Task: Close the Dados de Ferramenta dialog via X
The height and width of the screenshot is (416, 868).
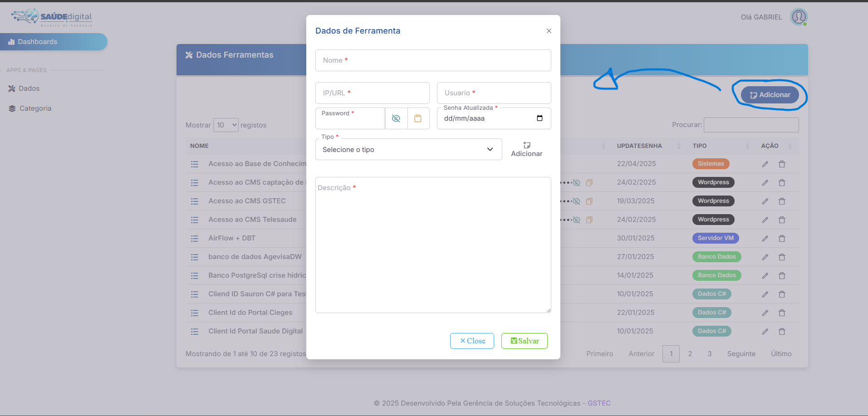Action: pos(549,31)
